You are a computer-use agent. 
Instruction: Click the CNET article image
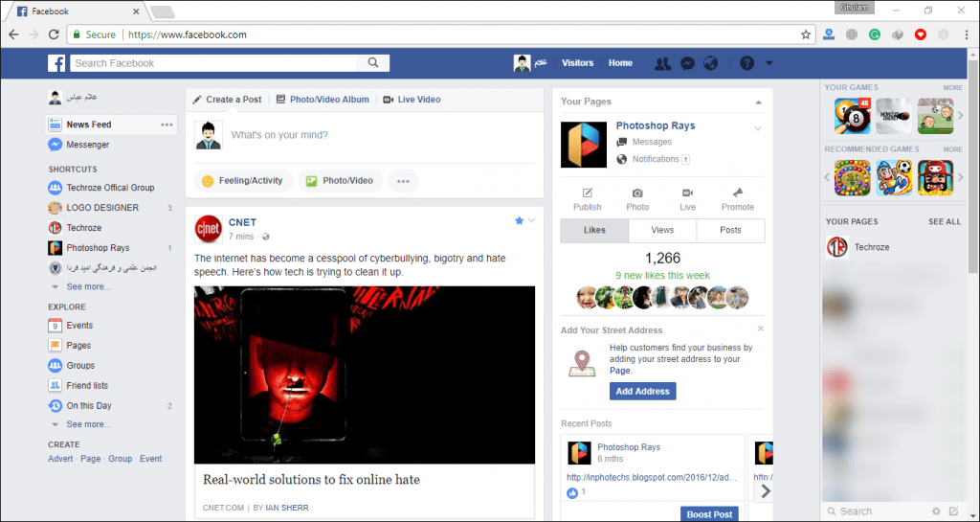(365, 375)
